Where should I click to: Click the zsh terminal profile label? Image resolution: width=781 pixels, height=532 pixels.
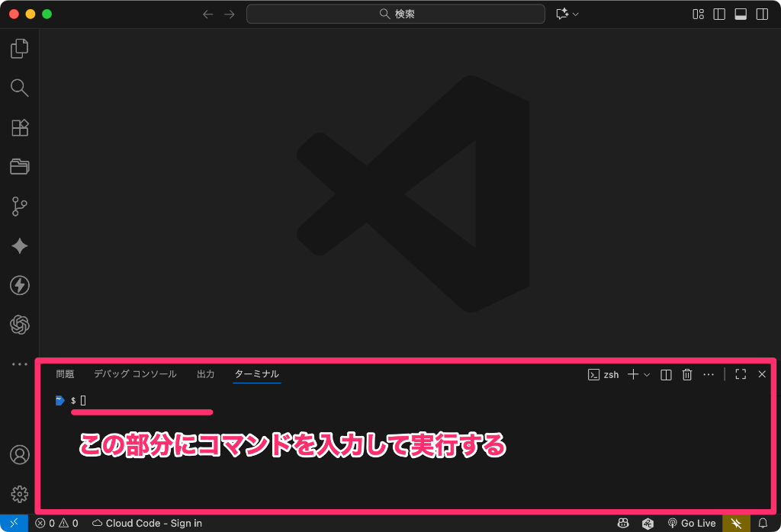click(603, 375)
